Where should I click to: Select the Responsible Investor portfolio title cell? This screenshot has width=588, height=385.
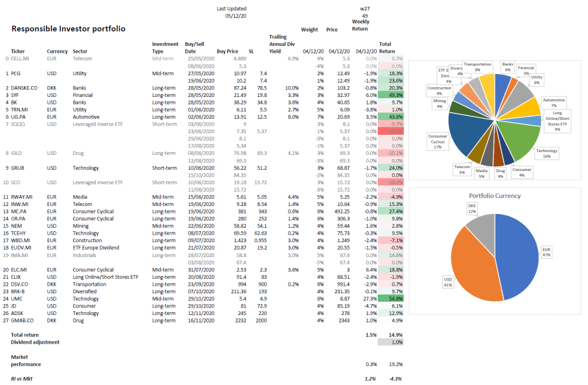pyautogui.click(x=68, y=29)
